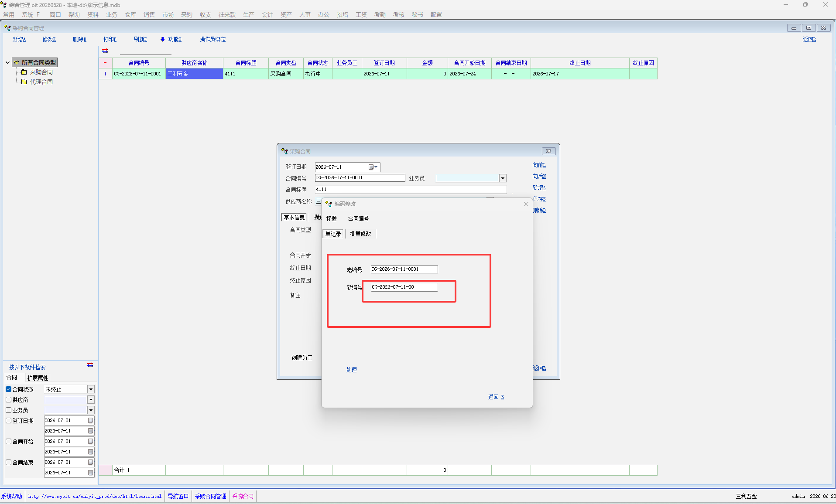The height and width of the screenshot is (504, 836).
Task: Open the 配置 menu
Action: click(x=436, y=14)
